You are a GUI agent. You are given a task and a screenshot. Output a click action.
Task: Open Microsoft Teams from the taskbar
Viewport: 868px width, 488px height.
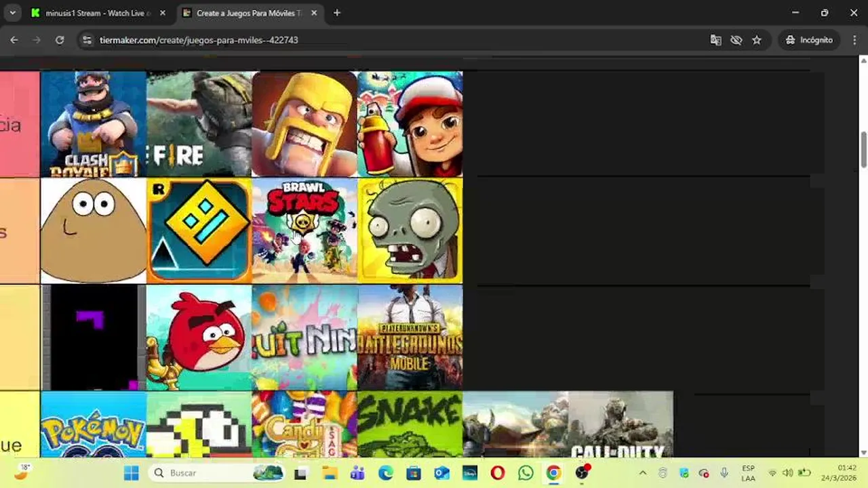(357, 473)
